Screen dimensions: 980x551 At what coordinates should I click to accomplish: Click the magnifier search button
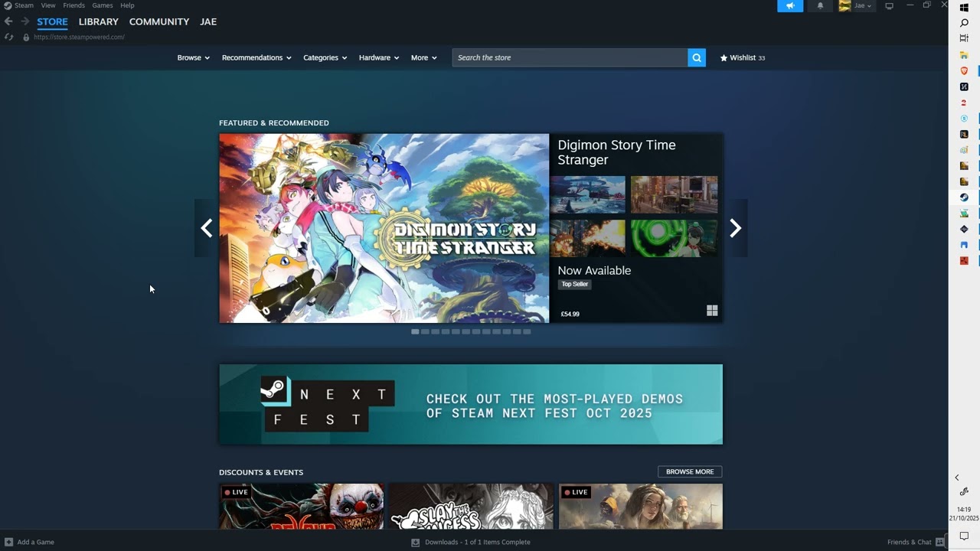click(697, 57)
